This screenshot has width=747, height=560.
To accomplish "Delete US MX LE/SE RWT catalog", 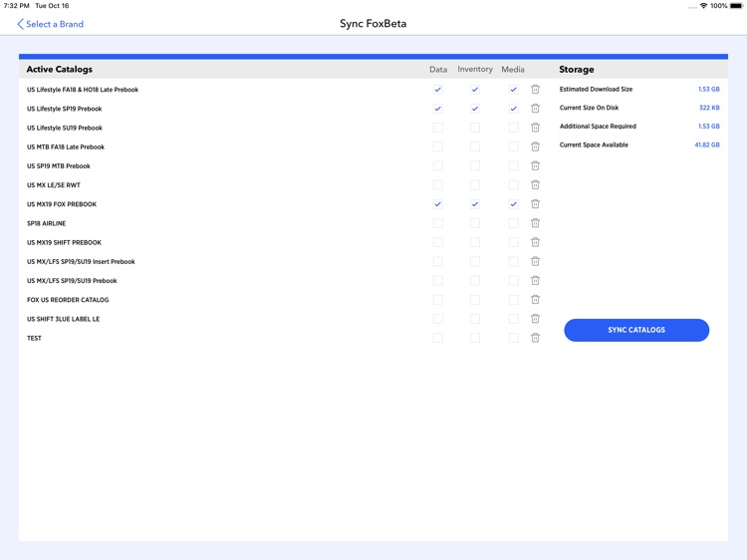I will (535, 184).
